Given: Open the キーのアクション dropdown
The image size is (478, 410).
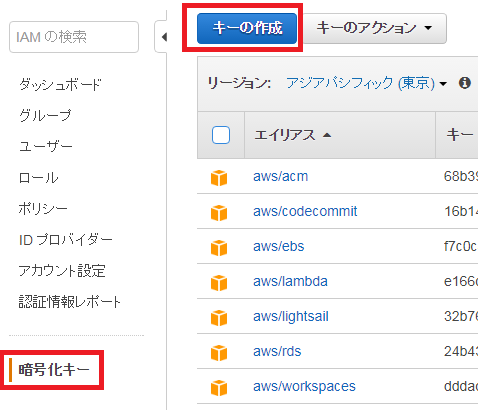Looking at the screenshot, I should tap(375, 28).
